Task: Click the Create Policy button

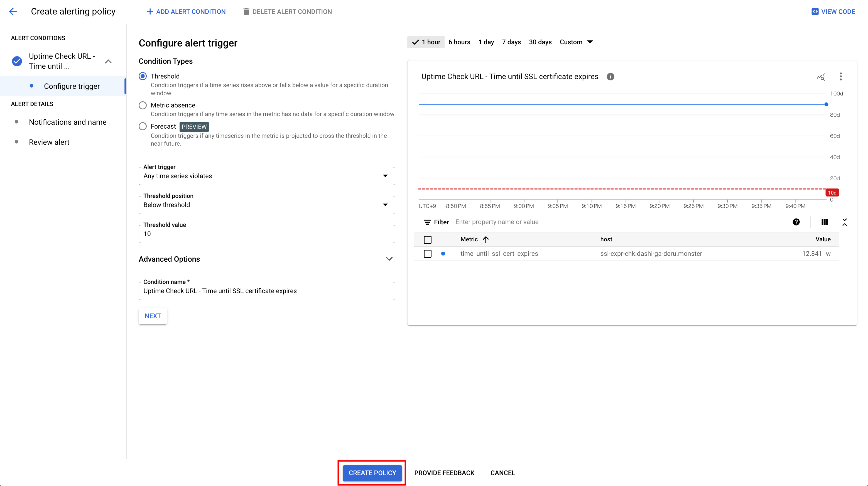Action: point(372,473)
